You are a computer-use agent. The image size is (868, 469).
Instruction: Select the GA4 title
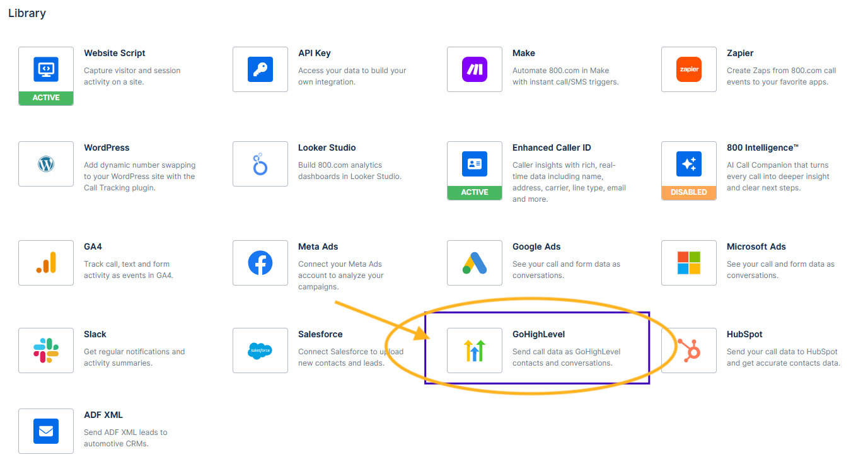tap(93, 246)
